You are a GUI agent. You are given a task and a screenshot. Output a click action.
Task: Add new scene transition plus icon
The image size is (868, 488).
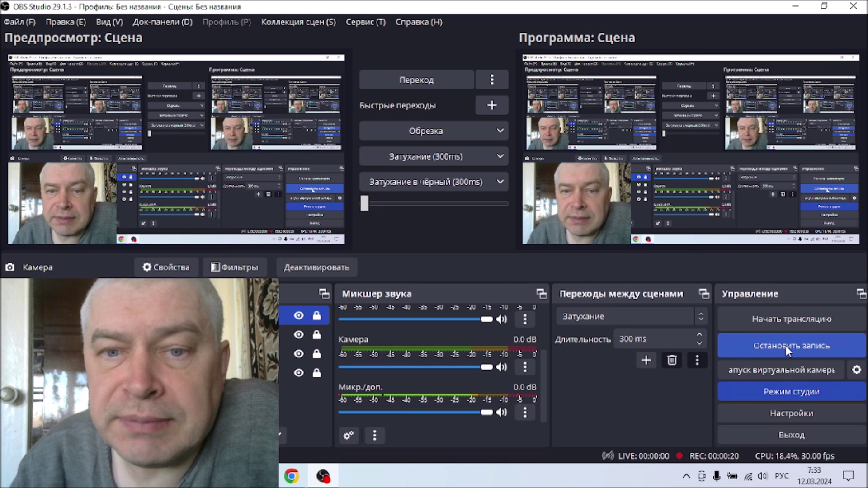(646, 360)
